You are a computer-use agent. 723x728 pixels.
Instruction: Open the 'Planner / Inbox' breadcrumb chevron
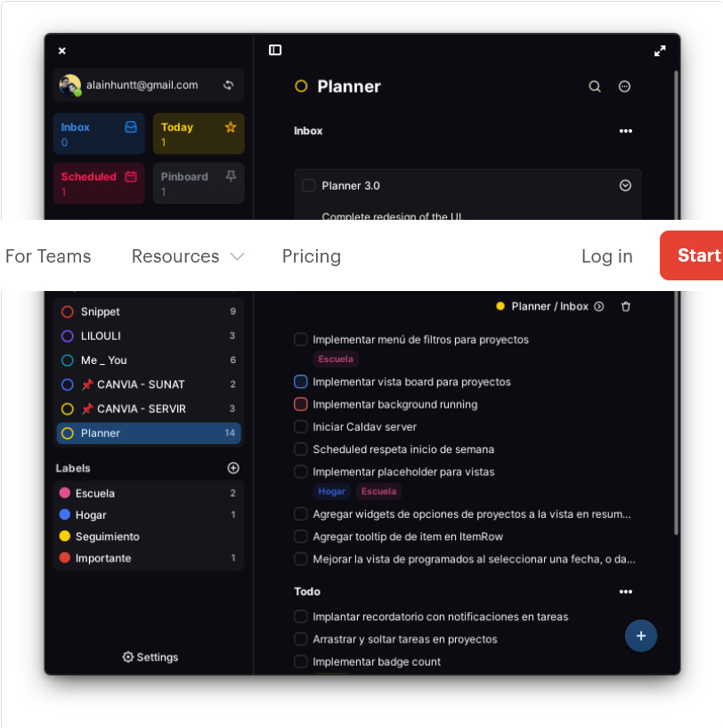coord(598,305)
